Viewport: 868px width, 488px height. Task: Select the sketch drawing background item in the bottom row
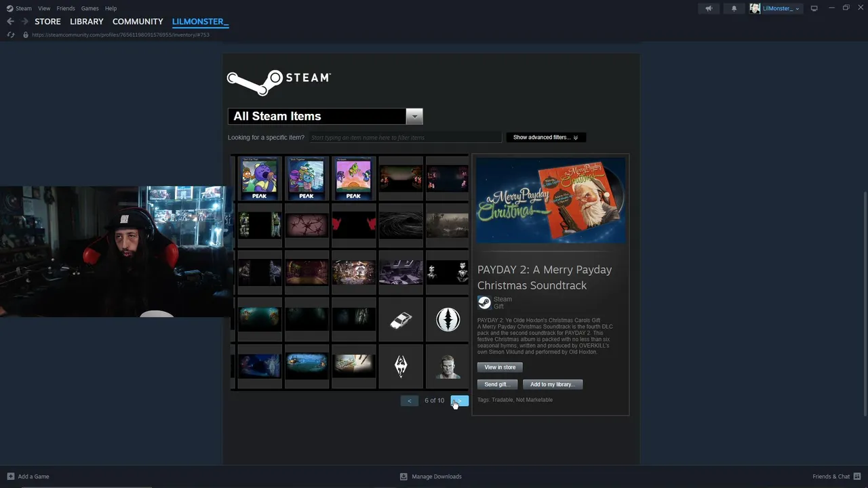point(353,366)
